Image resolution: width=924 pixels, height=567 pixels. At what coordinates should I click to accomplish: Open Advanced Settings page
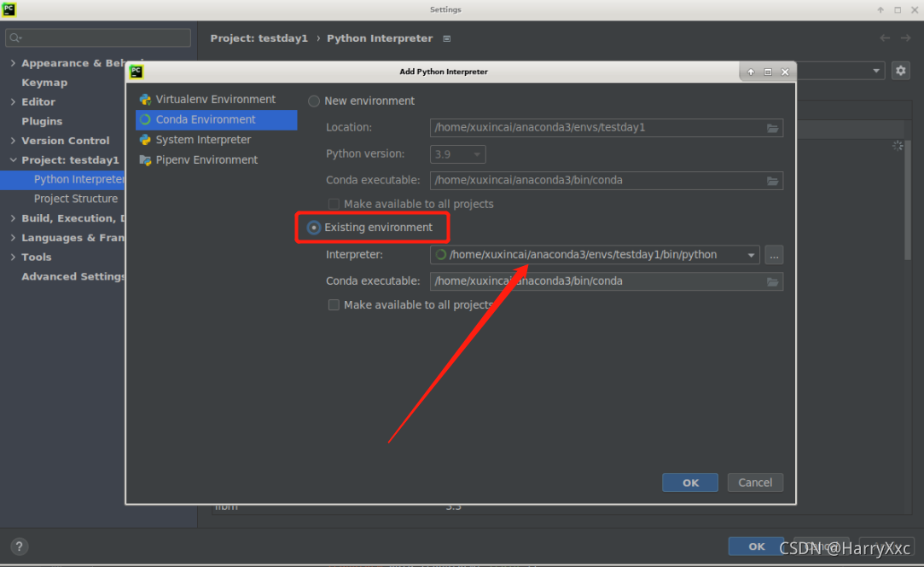(x=73, y=277)
